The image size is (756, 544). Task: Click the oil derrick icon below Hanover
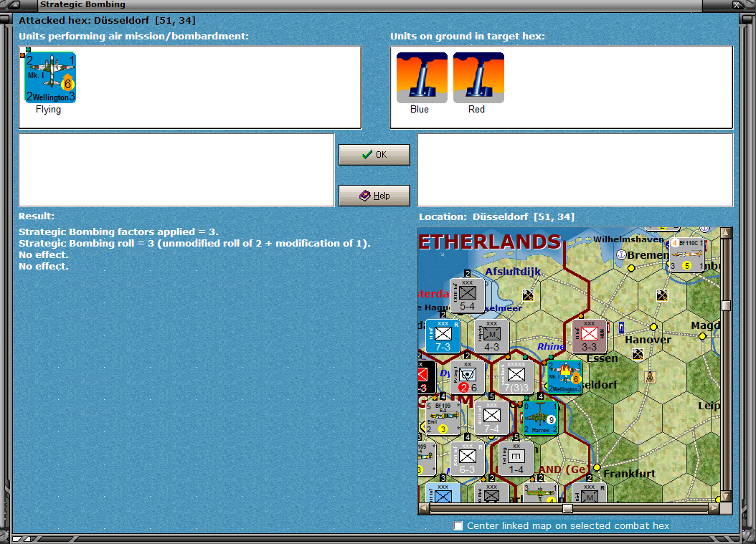click(x=650, y=377)
